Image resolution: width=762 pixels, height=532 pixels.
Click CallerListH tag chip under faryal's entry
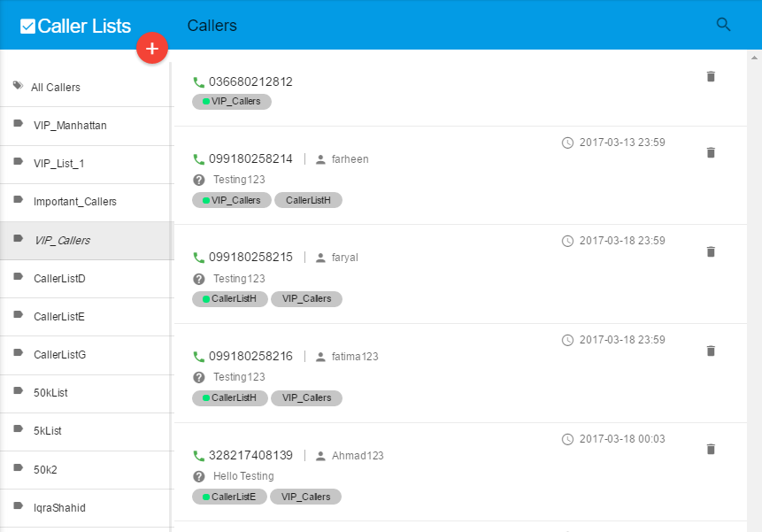230,299
